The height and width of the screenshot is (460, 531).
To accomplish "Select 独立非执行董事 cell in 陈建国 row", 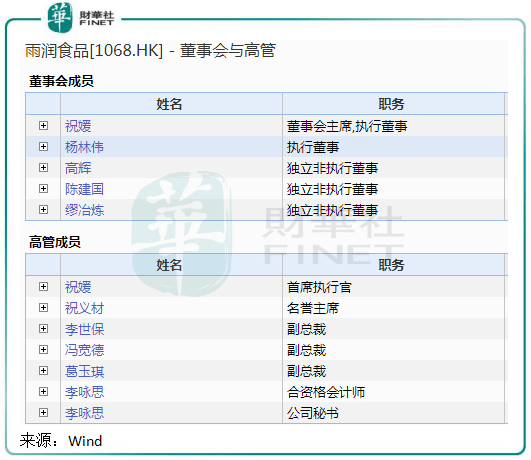I will pos(393,189).
